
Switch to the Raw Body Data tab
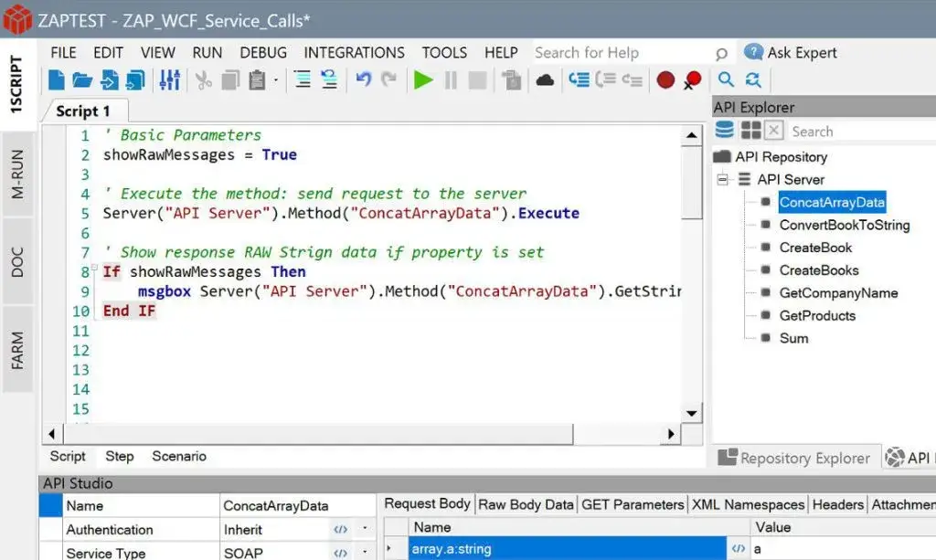click(x=526, y=504)
